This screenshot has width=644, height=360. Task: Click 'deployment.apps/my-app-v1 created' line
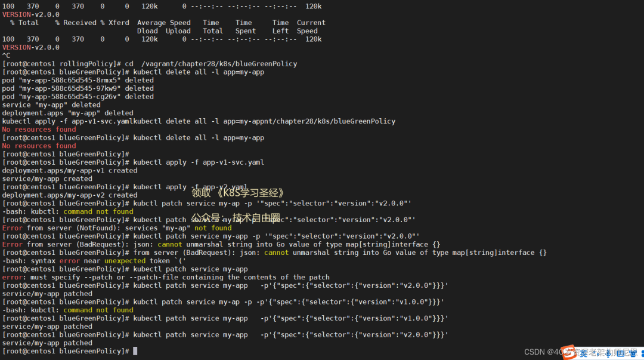[x=70, y=171]
